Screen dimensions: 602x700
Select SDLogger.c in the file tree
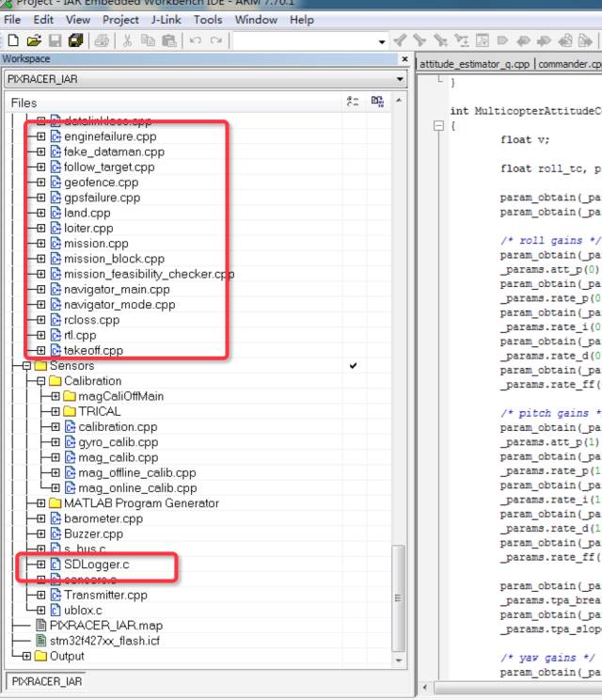[96, 565]
